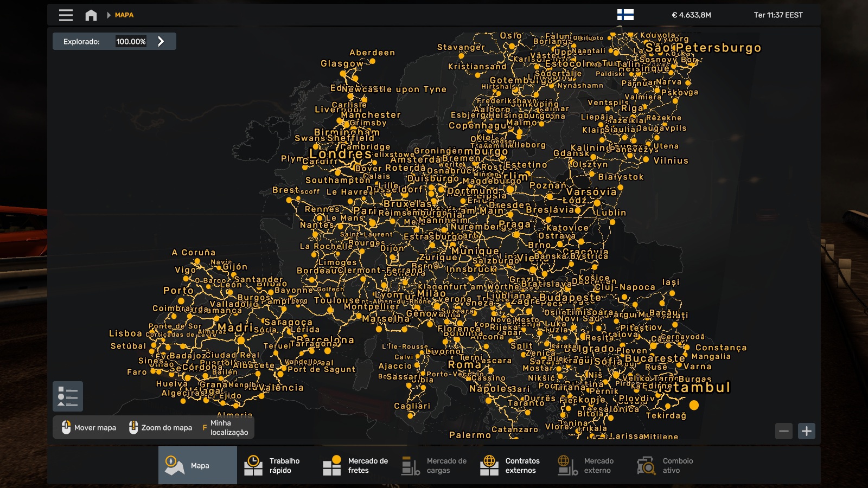
Task: Click the Finland flag icon
Action: tap(625, 15)
